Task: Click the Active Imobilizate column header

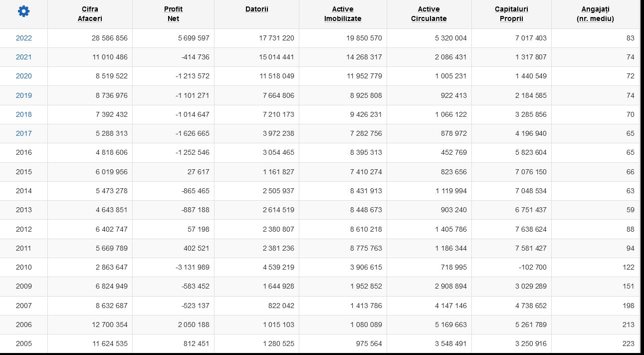Action: [x=343, y=14]
